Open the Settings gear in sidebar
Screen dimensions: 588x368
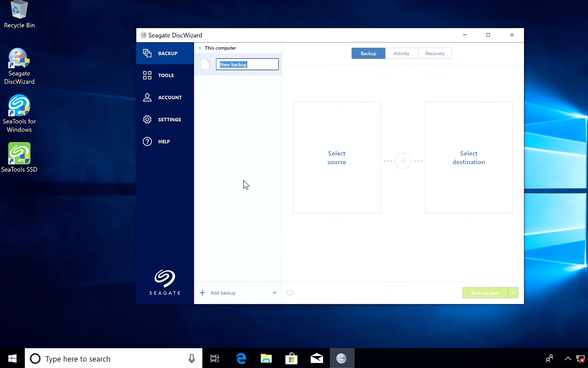coord(147,119)
